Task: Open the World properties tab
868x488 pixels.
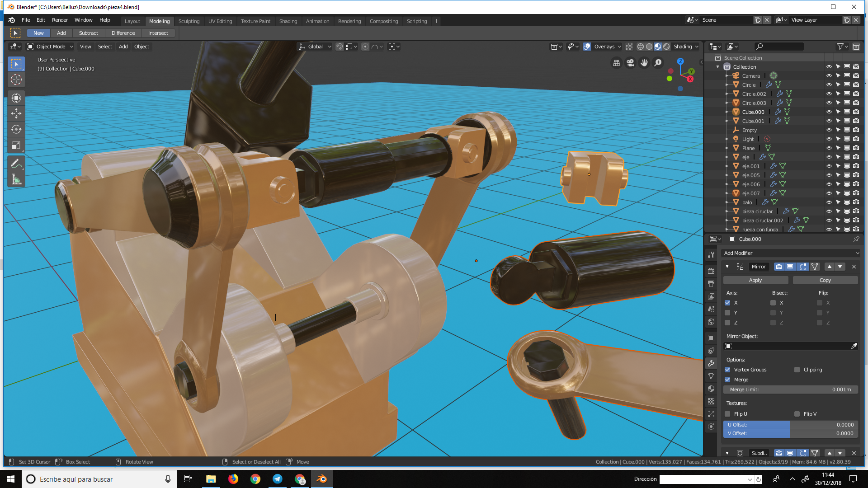Action: pyautogui.click(x=711, y=322)
